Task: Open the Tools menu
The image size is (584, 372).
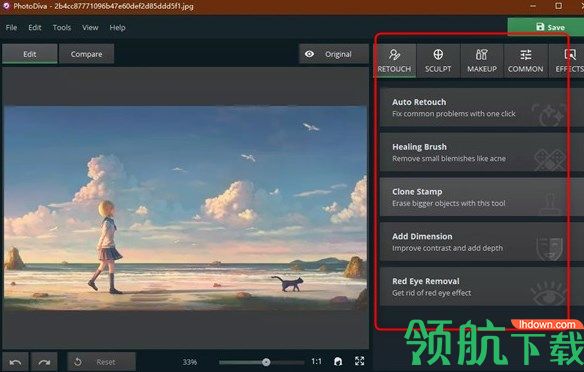Action: [61, 28]
